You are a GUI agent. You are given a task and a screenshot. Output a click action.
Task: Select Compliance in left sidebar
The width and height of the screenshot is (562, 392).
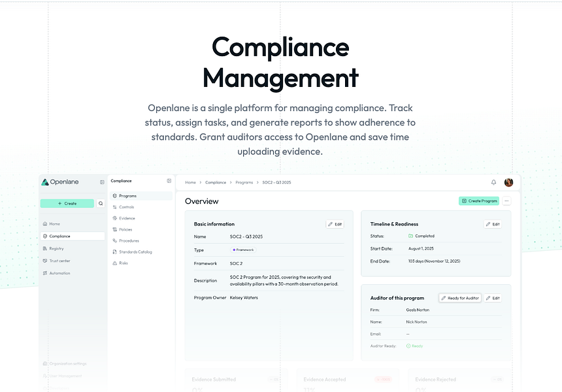[73, 236]
